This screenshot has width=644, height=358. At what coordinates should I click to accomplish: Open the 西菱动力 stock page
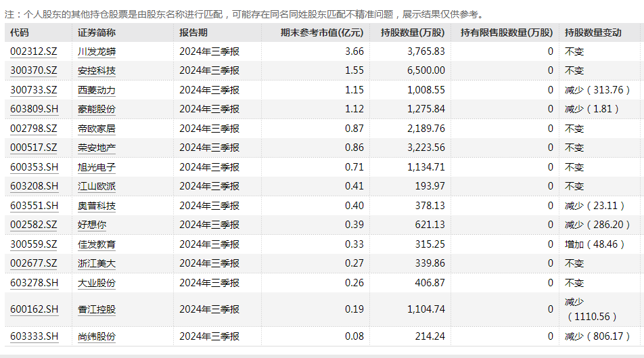[x=97, y=90]
